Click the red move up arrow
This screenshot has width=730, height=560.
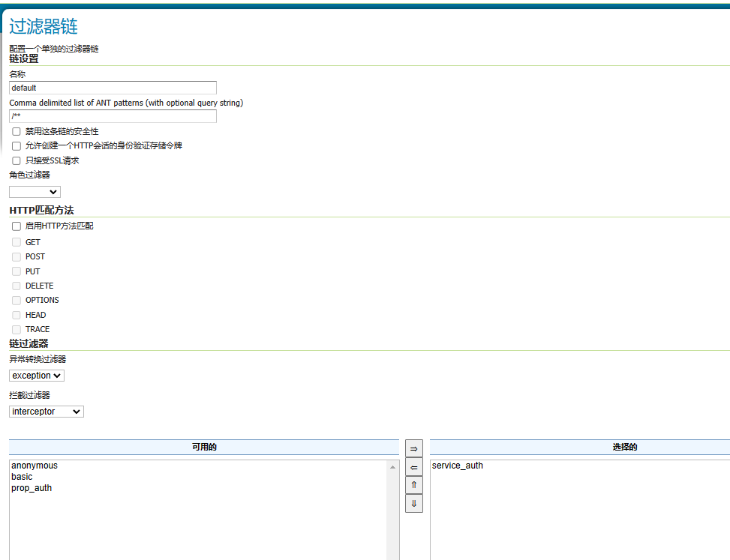(413, 485)
